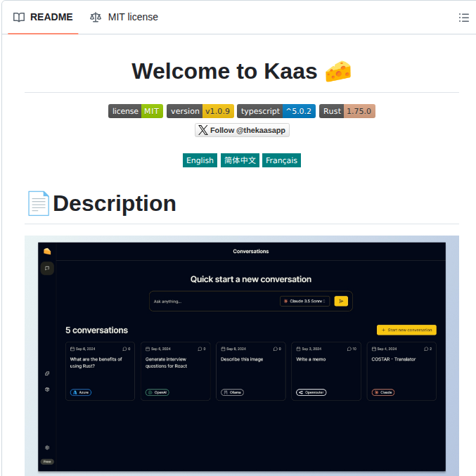The height and width of the screenshot is (476, 476).
Task: Open the conversations chat icon in the sidebar
Action: pyautogui.click(x=47, y=268)
